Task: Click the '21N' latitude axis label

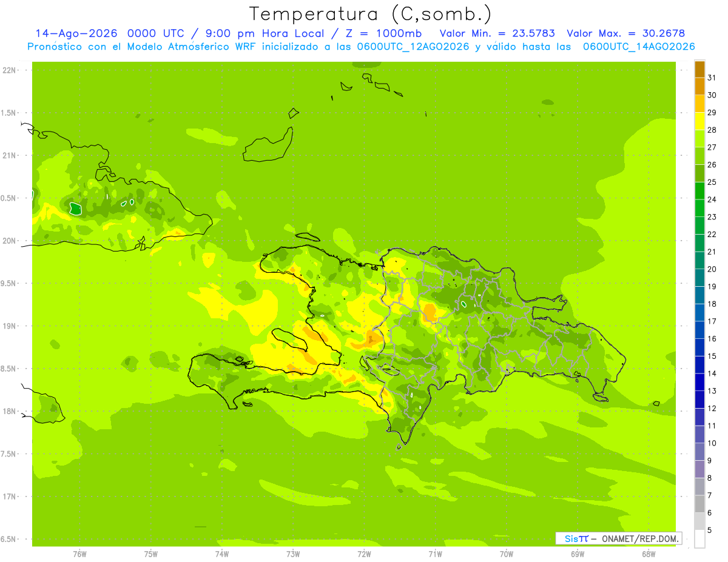Action: click(8, 155)
